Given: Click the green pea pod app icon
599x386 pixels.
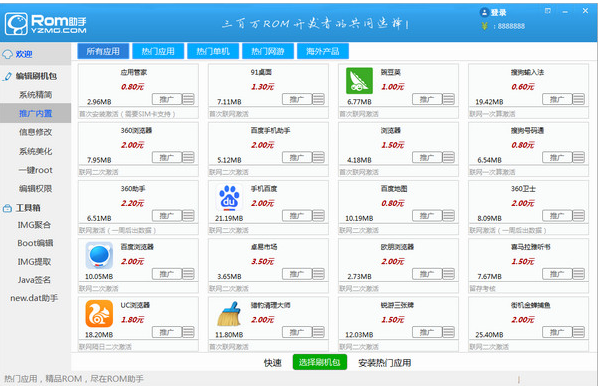Looking at the screenshot, I should [359, 81].
